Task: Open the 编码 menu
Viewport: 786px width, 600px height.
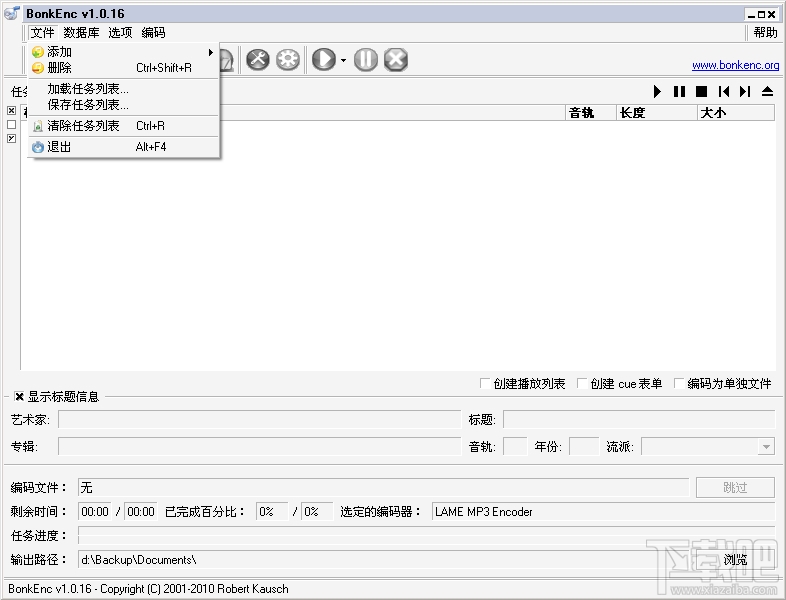Action: [153, 33]
